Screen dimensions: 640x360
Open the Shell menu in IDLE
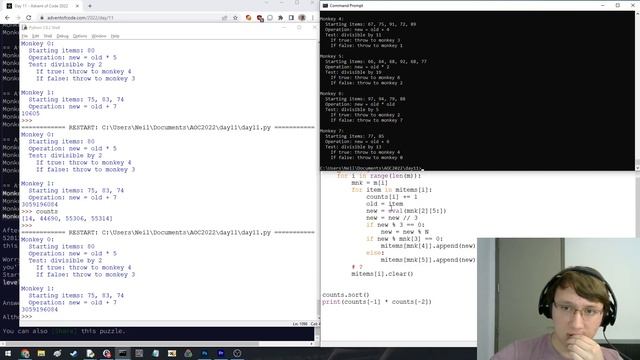48,36
